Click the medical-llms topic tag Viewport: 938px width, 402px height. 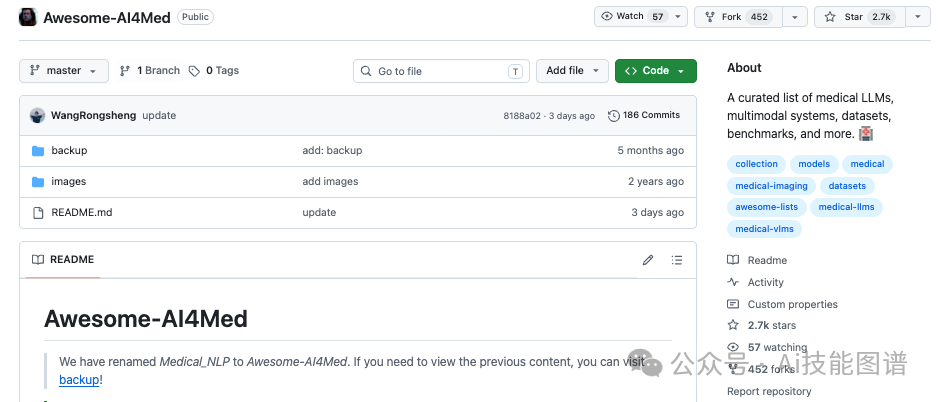point(846,207)
